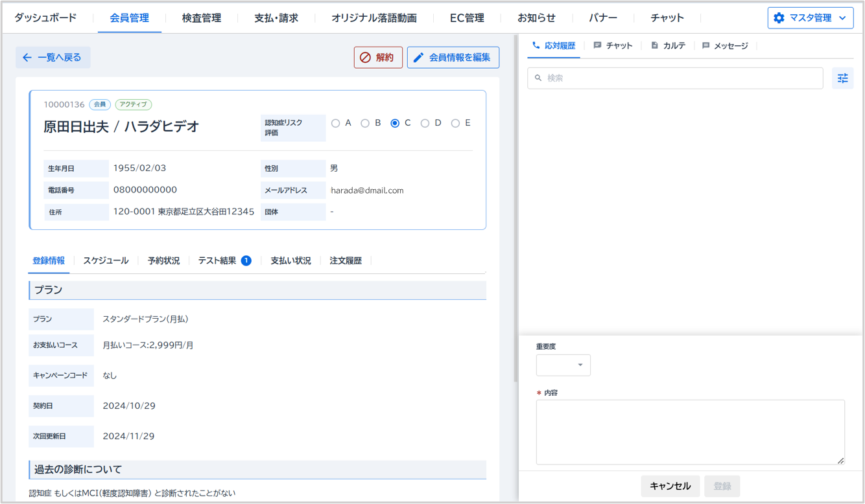Open the 重要度 dropdown
The image size is (865, 504).
(563, 365)
